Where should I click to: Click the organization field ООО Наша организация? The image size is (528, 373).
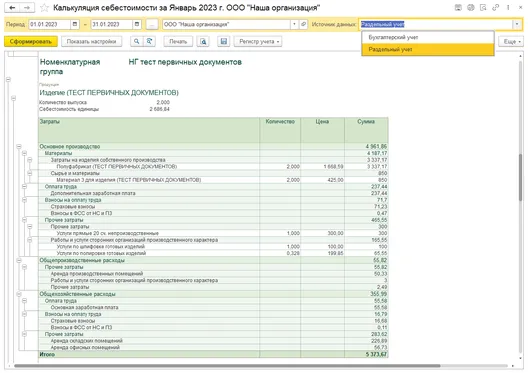point(226,24)
